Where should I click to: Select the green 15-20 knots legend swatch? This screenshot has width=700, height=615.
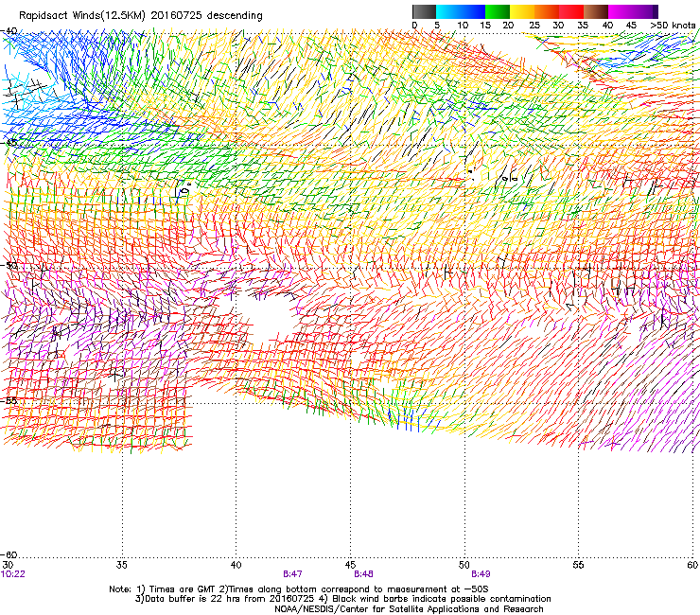pyautogui.click(x=498, y=11)
